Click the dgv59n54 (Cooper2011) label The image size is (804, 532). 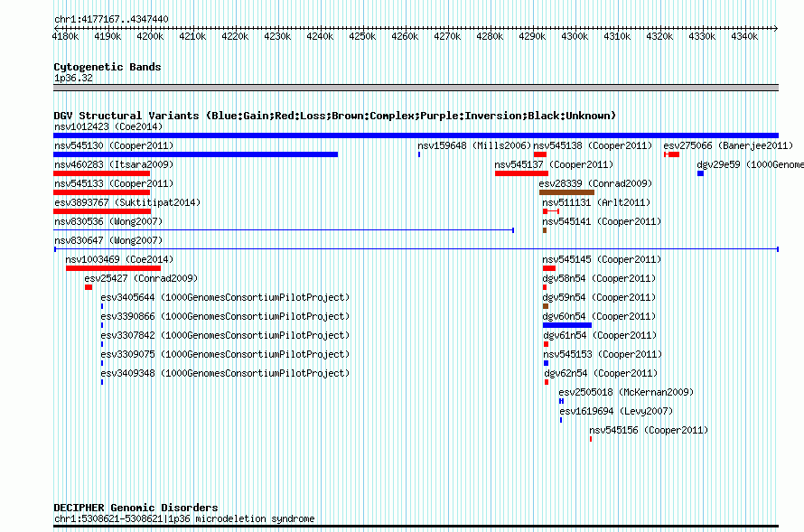599,297
